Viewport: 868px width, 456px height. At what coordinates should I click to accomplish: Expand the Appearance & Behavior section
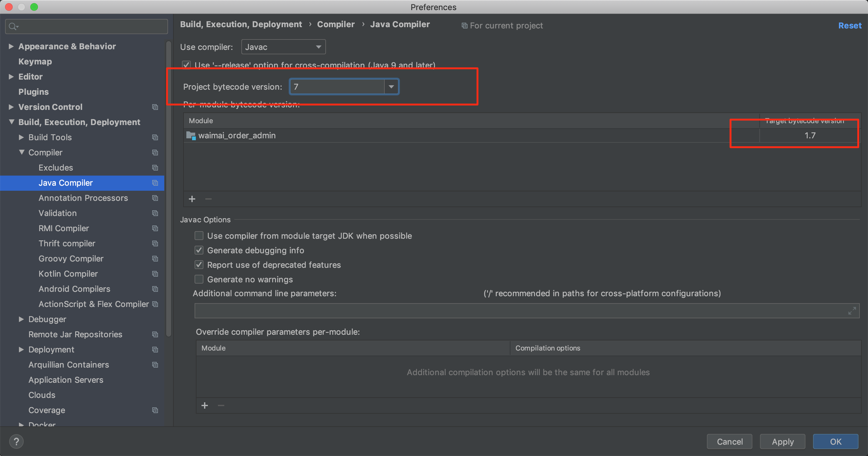click(x=11, y=46)
